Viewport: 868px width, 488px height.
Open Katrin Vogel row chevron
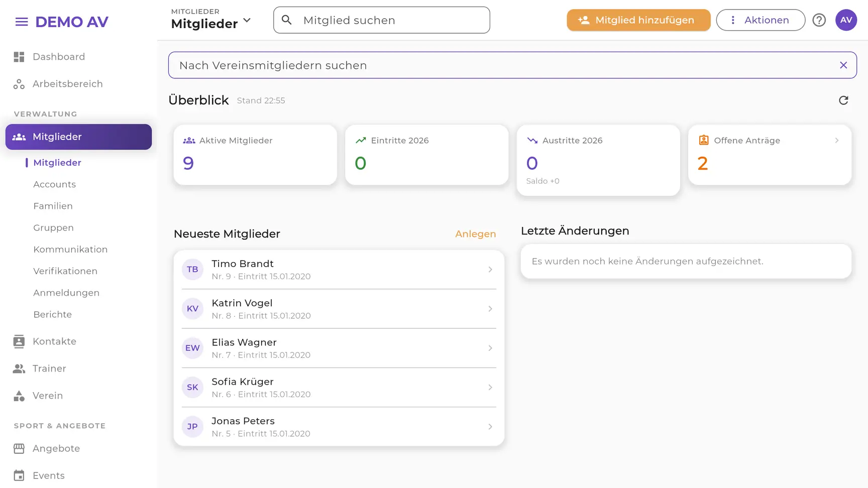(490, 309)
